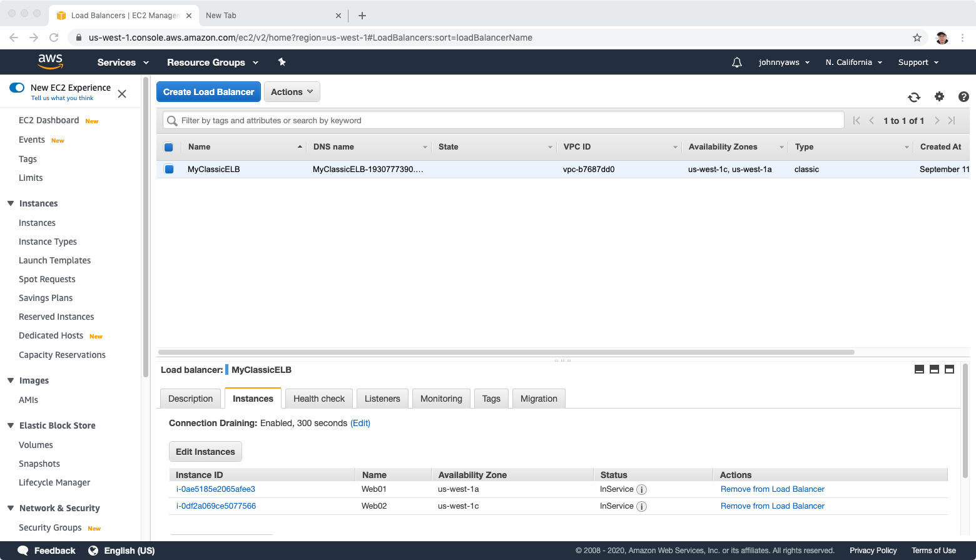The height and width of the screenshot is (560, 976).
Task: Focus the filter by tags search field
Action: click(504, 120)
